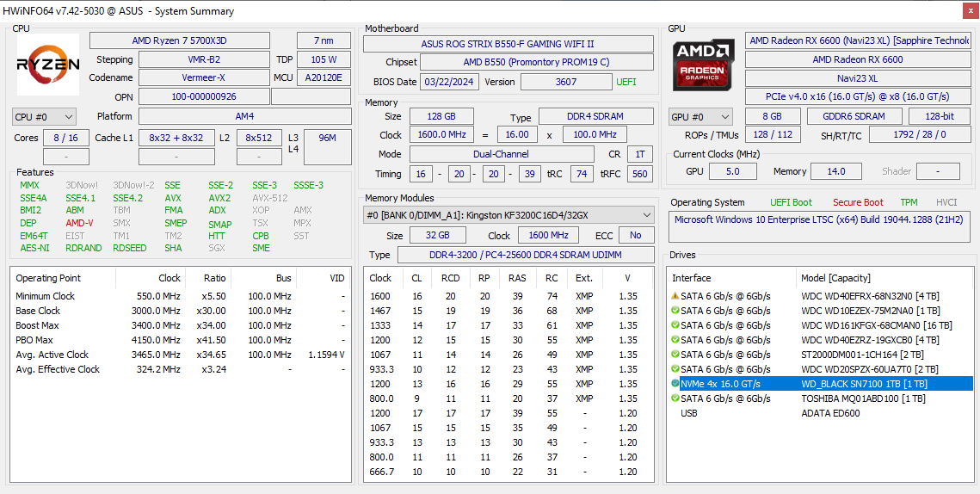Click the 7 nm process field
980x494 pixels.
click(324, 40)
